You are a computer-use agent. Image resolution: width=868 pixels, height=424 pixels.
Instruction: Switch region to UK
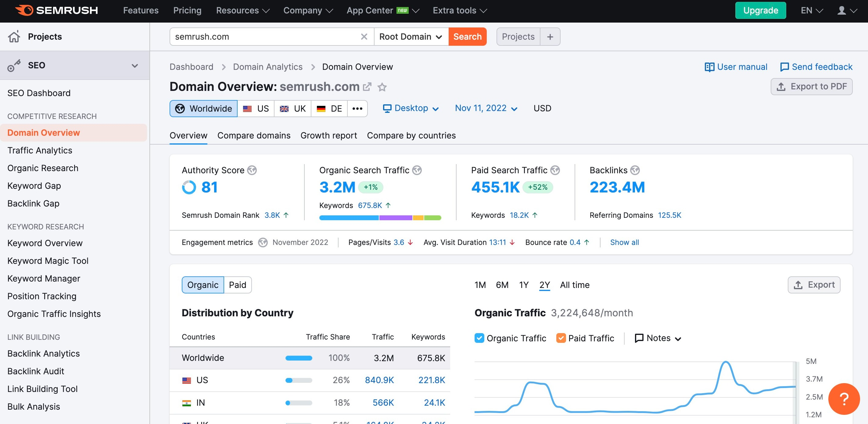click(292, 109)
